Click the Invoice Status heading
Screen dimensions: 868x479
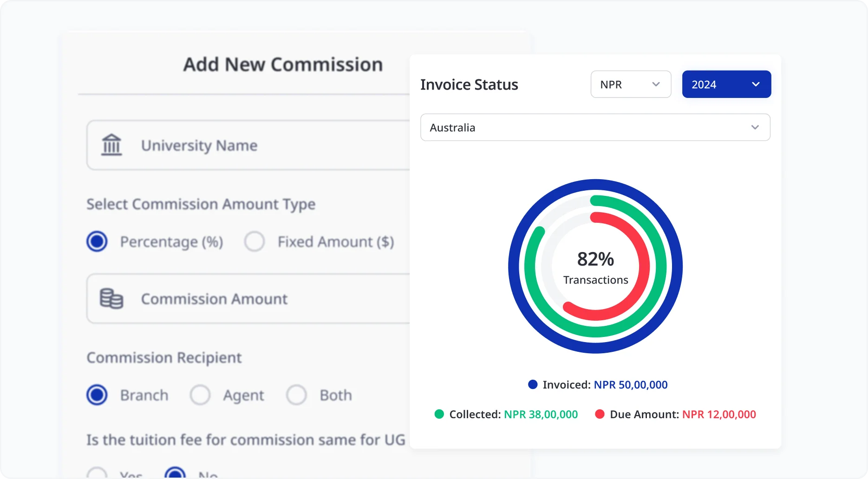coord(469,84)
